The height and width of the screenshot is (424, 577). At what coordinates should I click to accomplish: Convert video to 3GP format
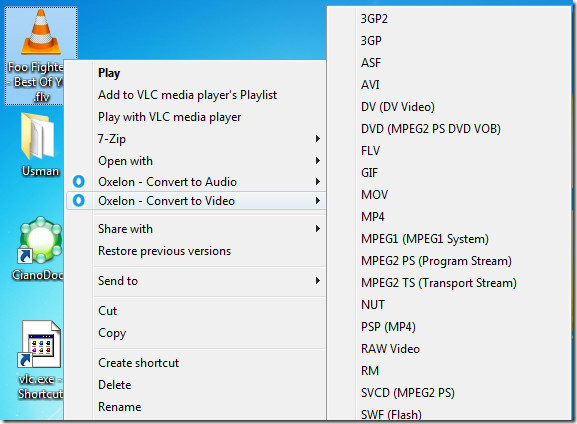coord(371,40)
